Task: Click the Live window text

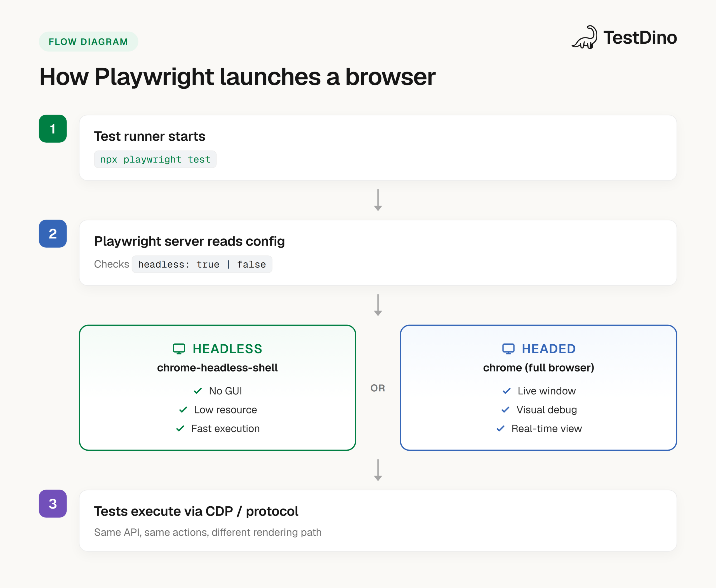Action: (x=546, y=391)
